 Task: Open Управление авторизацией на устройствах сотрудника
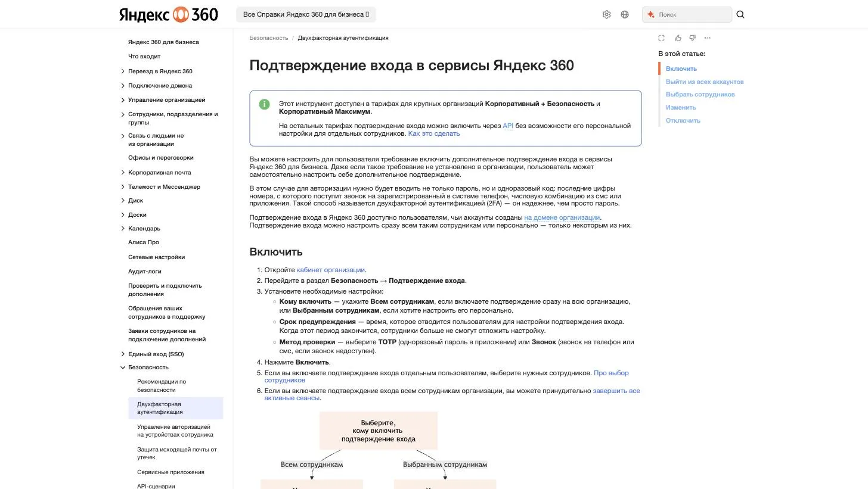click(175, 431)
